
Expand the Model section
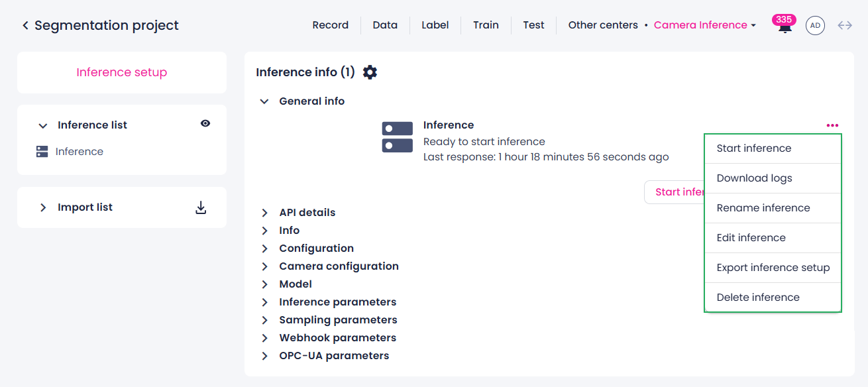coord(264,284)
